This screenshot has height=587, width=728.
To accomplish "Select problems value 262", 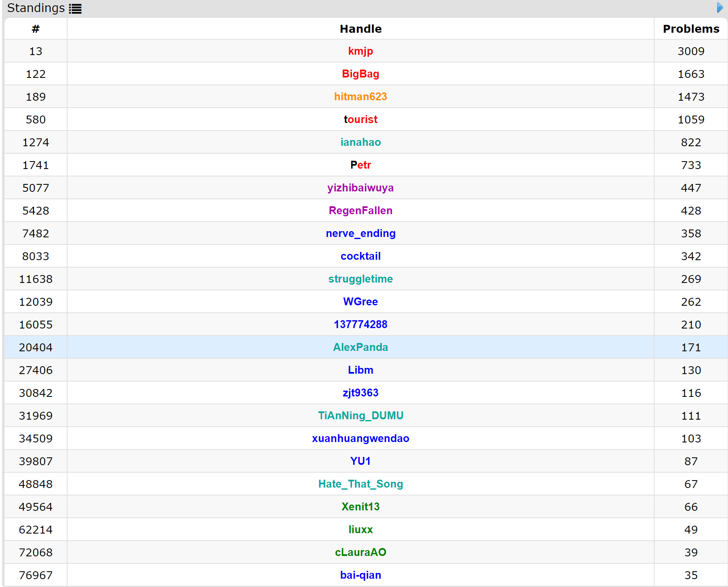I will pos(691,302).
